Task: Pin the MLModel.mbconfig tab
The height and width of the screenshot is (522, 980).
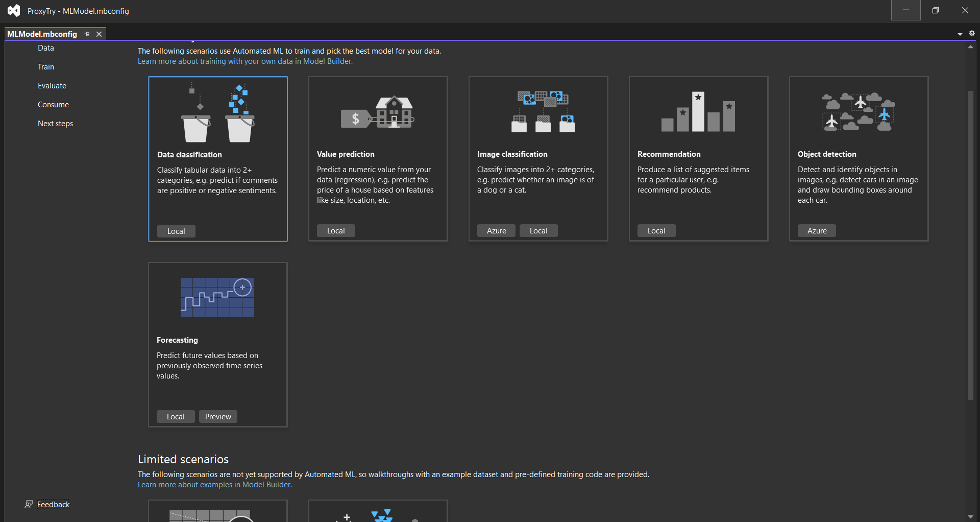Action: click(87, 34)
